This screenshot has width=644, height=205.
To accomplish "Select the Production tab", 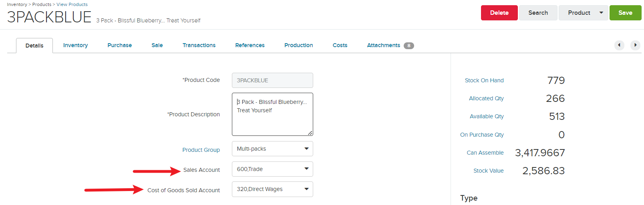I will (299, 45).
